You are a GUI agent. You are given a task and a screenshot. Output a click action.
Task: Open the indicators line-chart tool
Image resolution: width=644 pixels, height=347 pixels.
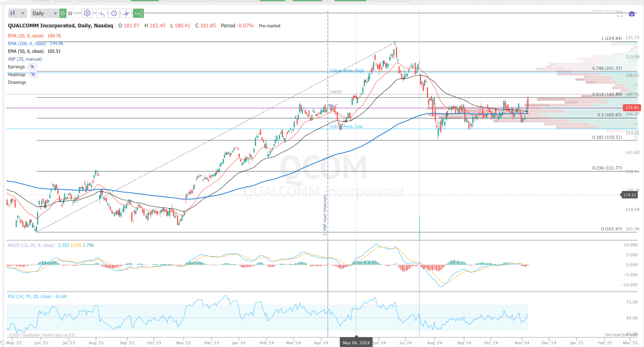click(101, 13)
